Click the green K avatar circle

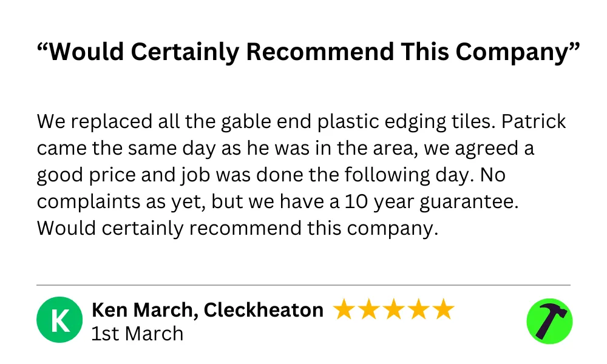pyautogui.click(x=59, y=320)
